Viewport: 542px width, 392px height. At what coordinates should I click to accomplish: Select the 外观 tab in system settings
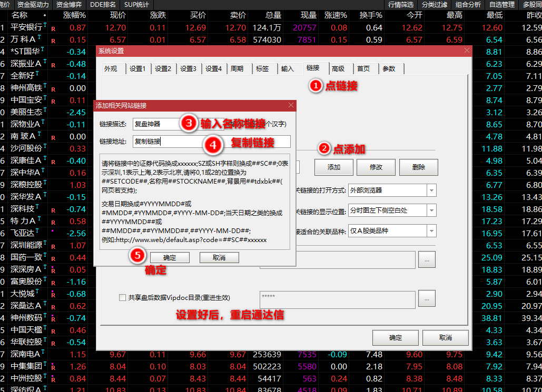(111, 68)
